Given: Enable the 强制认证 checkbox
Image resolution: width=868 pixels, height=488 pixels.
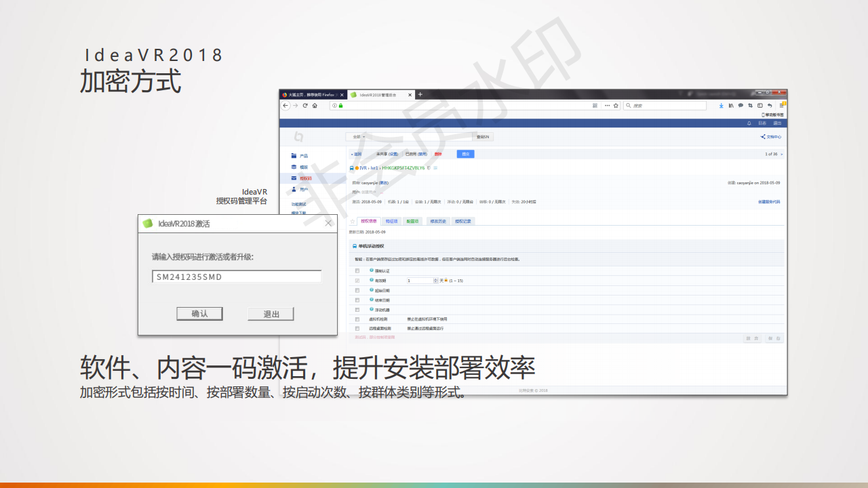Looking at the screenshot, I should [357, 270].
